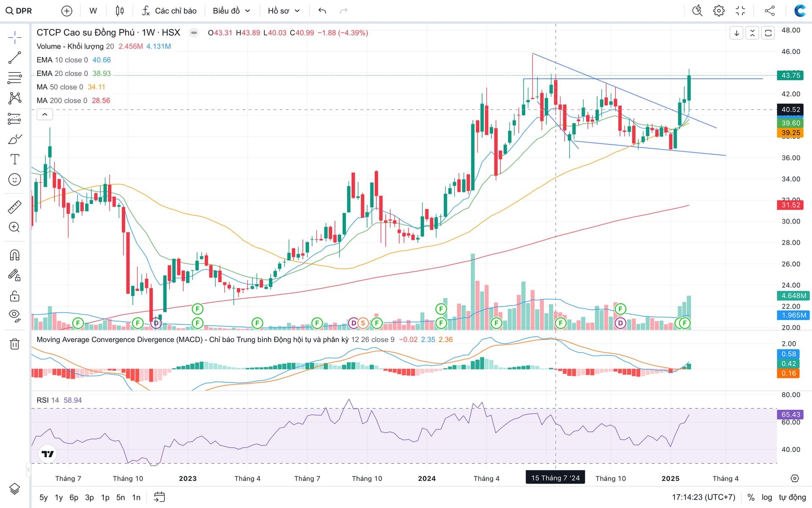Select the trend line drawing tool
The image size is (812, 508).
(x=14, y=58)
